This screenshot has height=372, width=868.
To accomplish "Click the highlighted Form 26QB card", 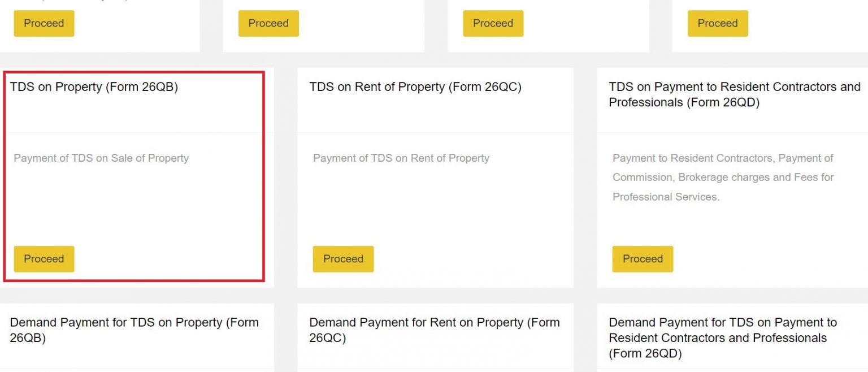I will [136, 175].
